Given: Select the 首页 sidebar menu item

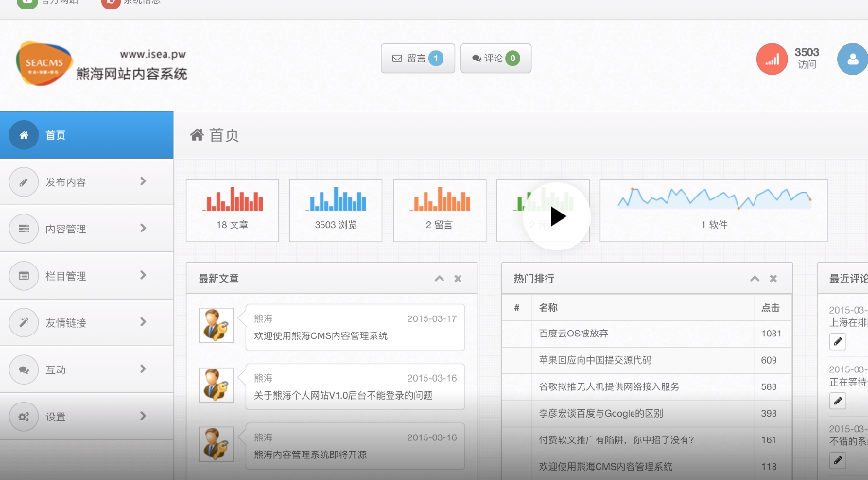Looking at the screenshot, I should (86, 135).
